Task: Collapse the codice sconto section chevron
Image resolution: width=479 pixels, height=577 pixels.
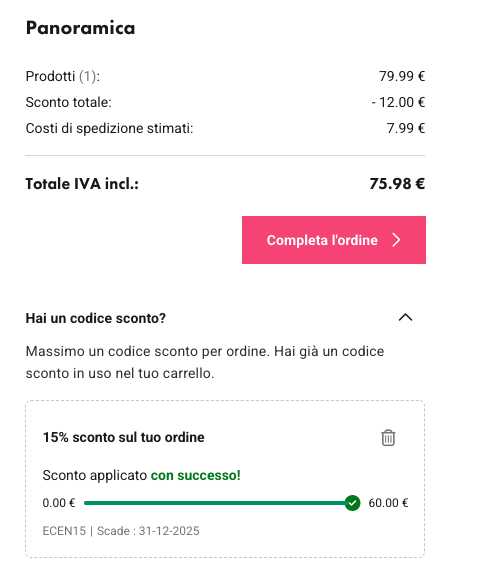Action: click(x=405, y=318)
